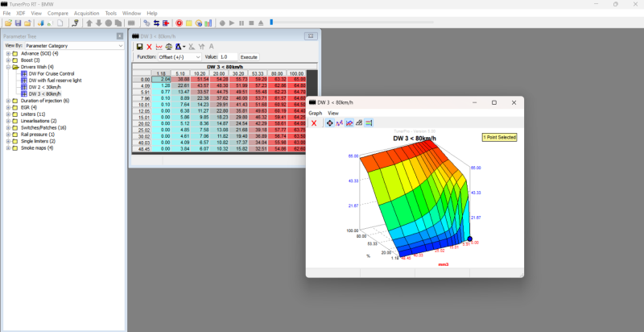644x332 pixels.
Task: Open the Acquisition menu
Action: [x=85, y=14]
